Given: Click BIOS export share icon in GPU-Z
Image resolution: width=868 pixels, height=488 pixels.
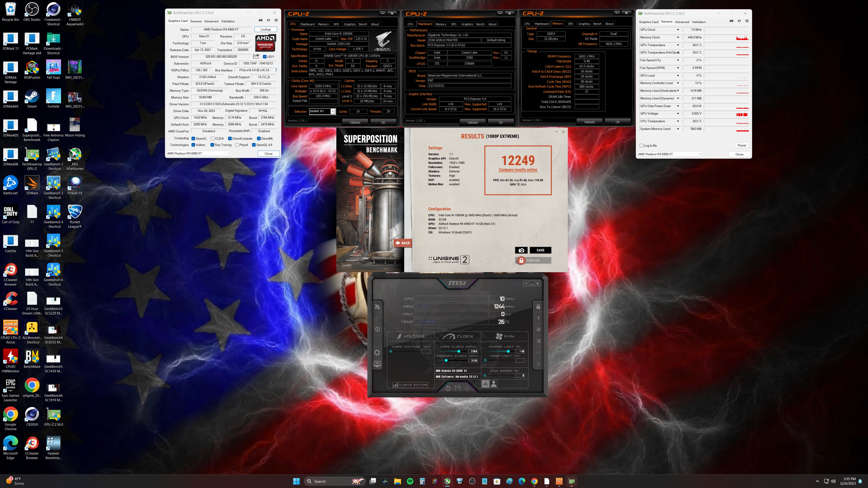Looking at the screenshot, I should (x=256, y=56).
